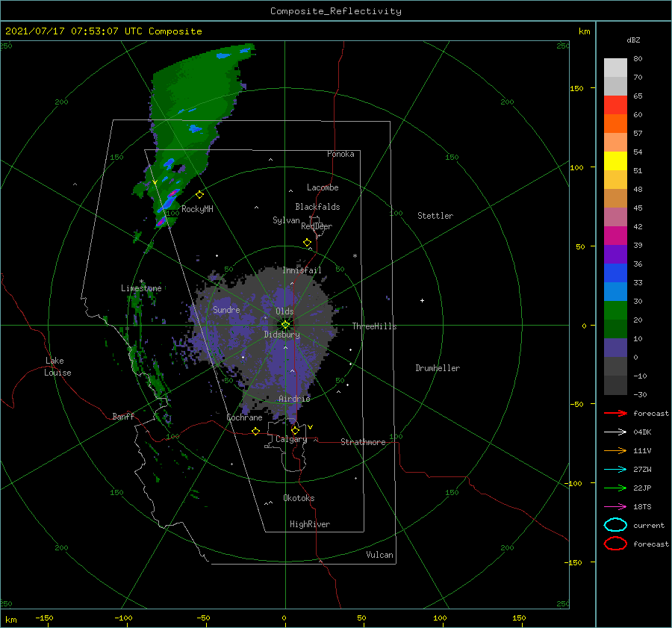
Task: Click the Vulcan town label
Action: point(379,555)
